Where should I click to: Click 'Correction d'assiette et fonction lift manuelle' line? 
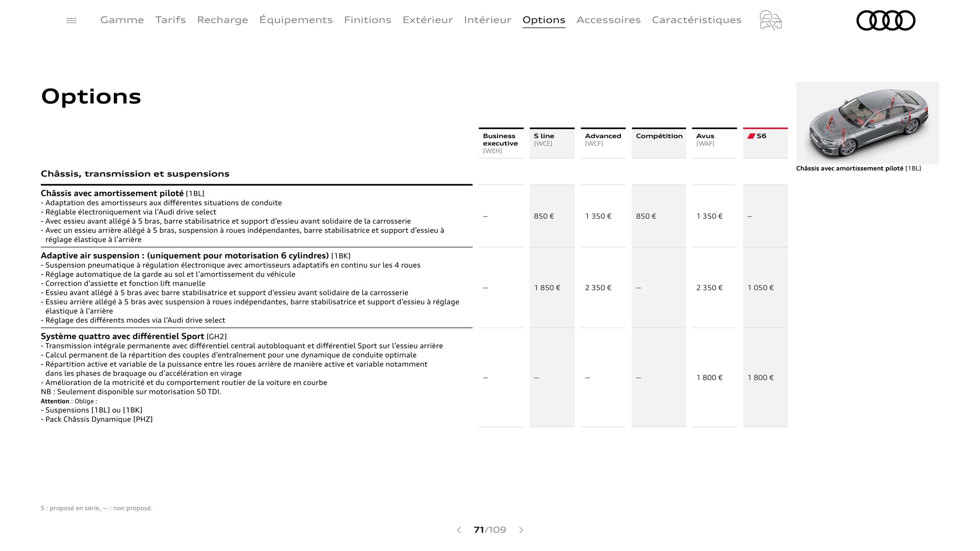pyautogui.click(x=123, y=284)
